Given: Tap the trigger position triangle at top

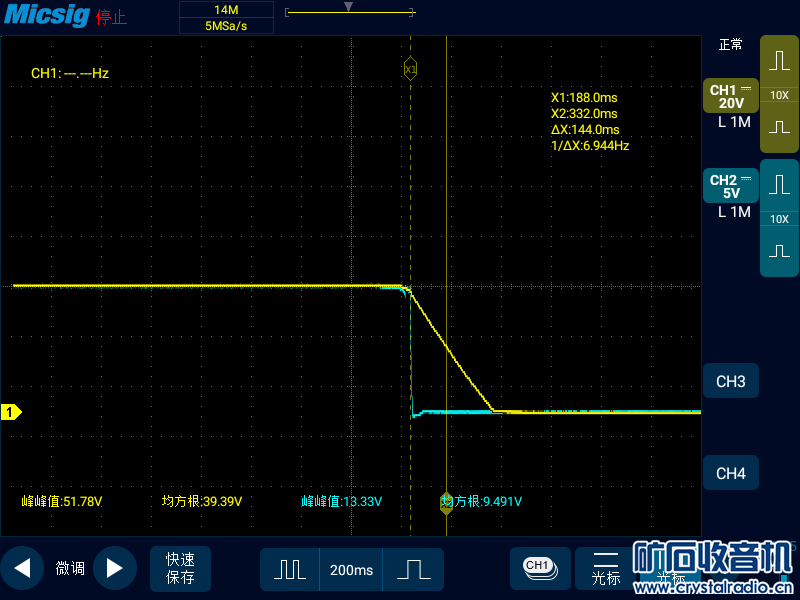Looking at the screenshot, I should (348, 7).
